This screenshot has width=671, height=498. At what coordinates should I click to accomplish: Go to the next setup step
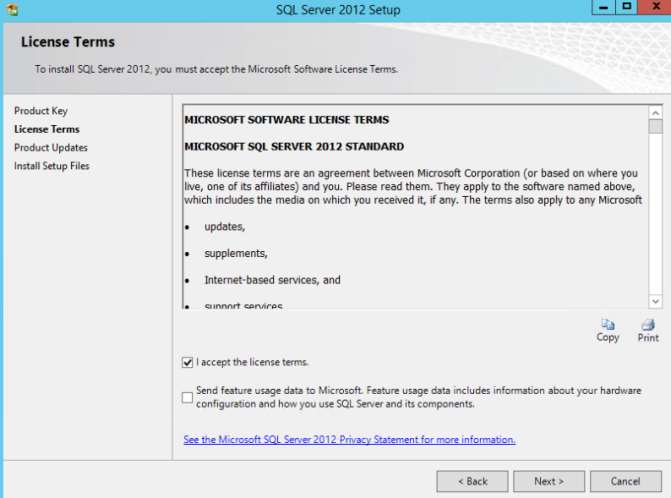coord(549,481)
